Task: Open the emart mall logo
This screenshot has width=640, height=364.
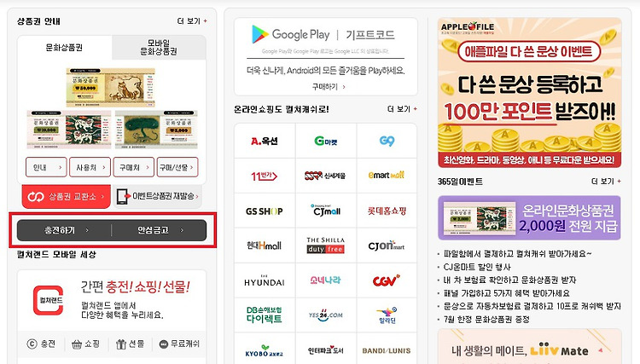Action: coord(387,176)
